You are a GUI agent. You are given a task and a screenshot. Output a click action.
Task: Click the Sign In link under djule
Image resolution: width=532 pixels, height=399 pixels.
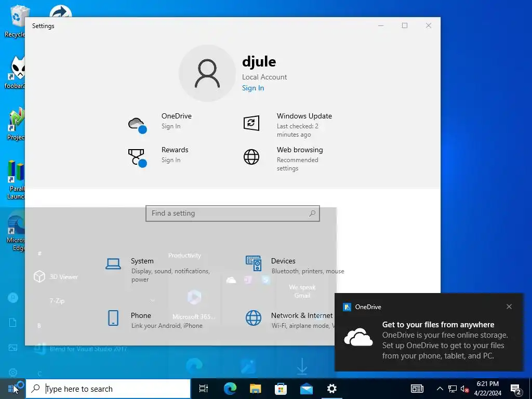253,88
